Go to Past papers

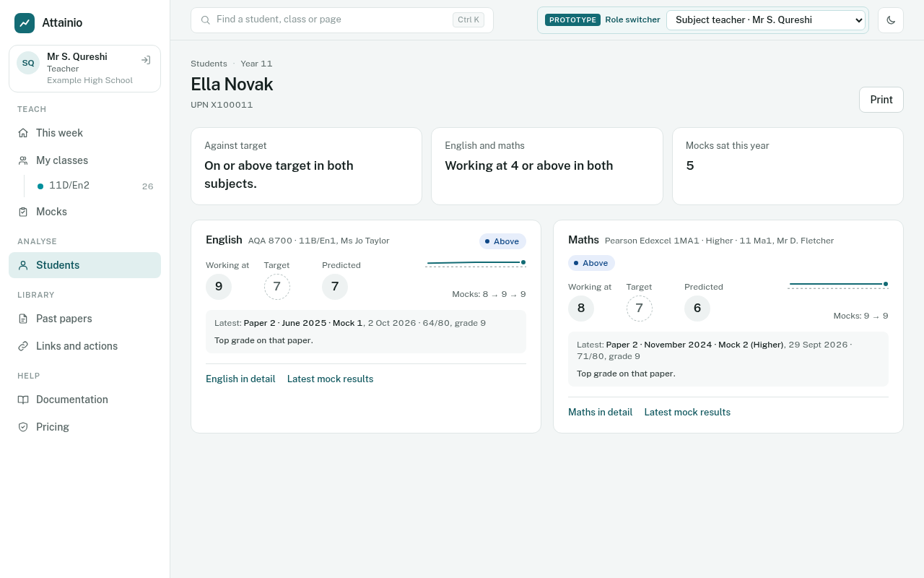(84, 319)
